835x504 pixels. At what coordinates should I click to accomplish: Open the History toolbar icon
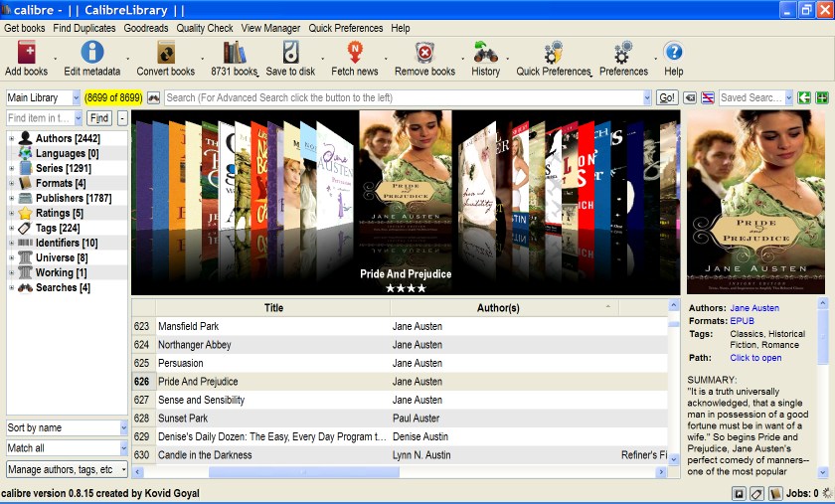coord(486,53)
